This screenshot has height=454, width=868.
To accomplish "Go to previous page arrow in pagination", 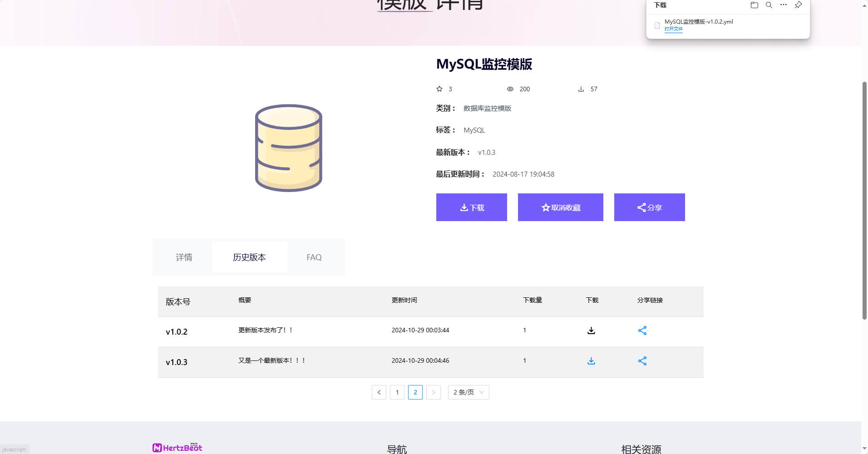I will click(x=379, y=392).
